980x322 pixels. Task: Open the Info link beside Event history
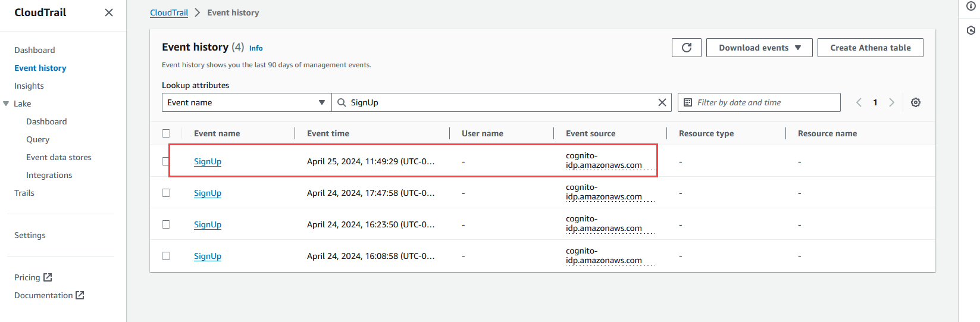256,48
